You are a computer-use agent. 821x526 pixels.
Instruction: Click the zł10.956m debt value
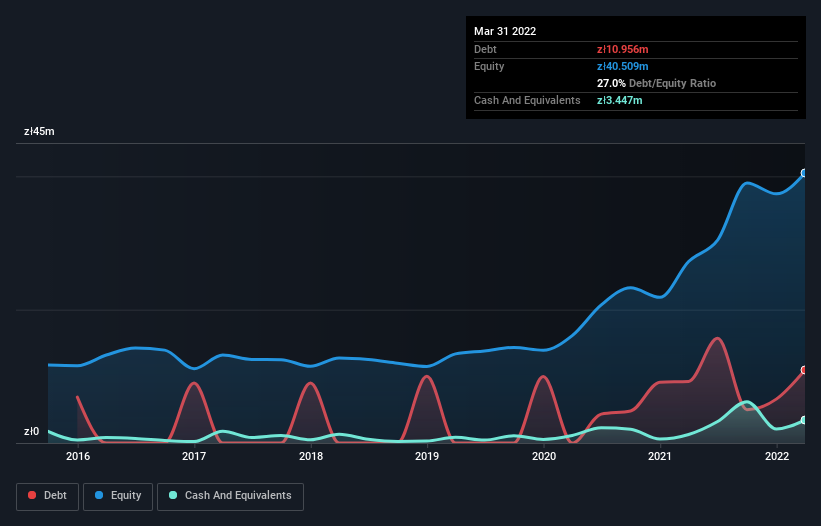pos(623,49)
